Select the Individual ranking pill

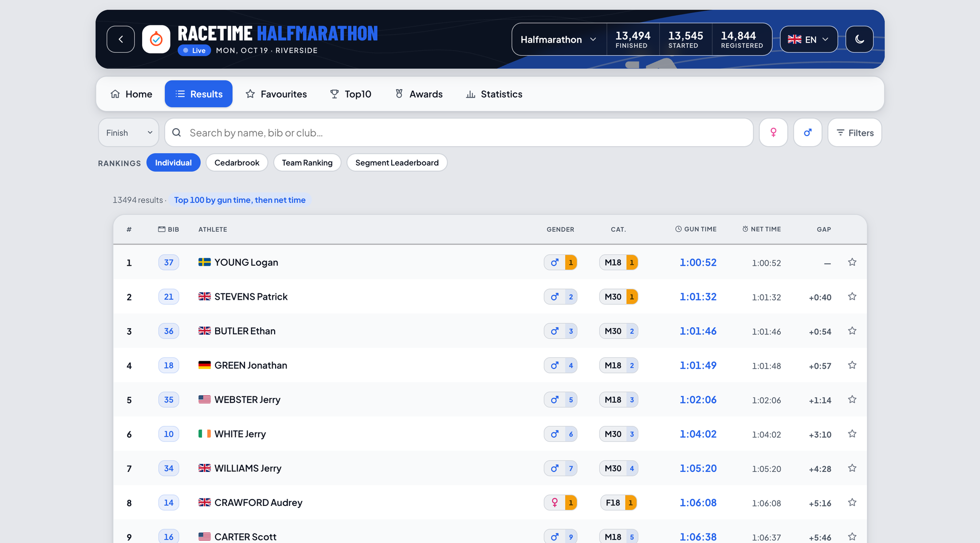click(173, 163)
